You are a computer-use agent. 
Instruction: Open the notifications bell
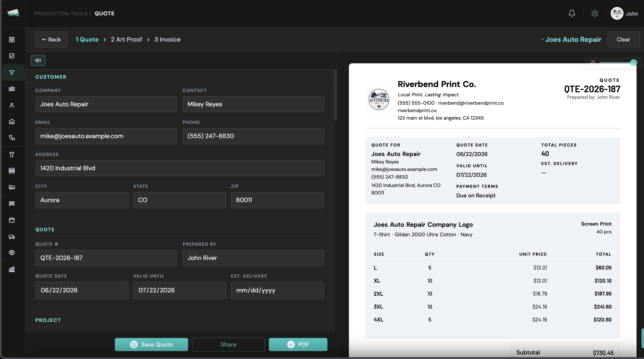tap(571, 14)
